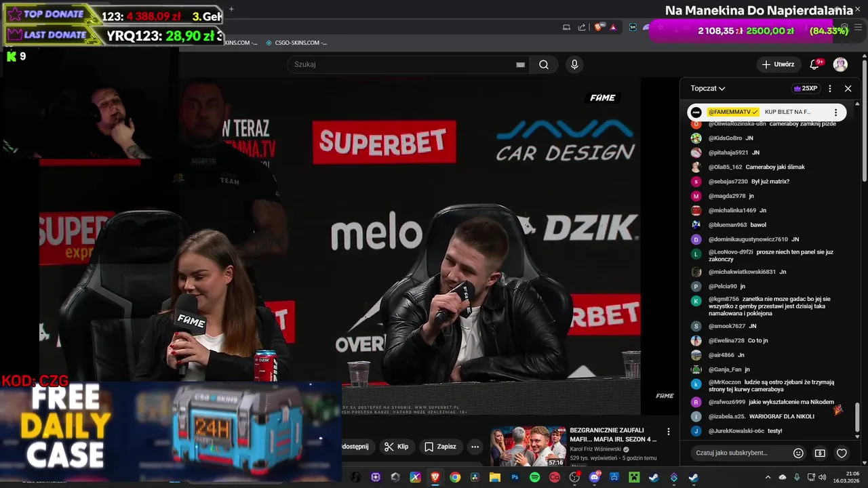This screenshot has width=868, height=488.
Task: Open OBS Studio from the taskbar
Action: (x=575, y=477)
